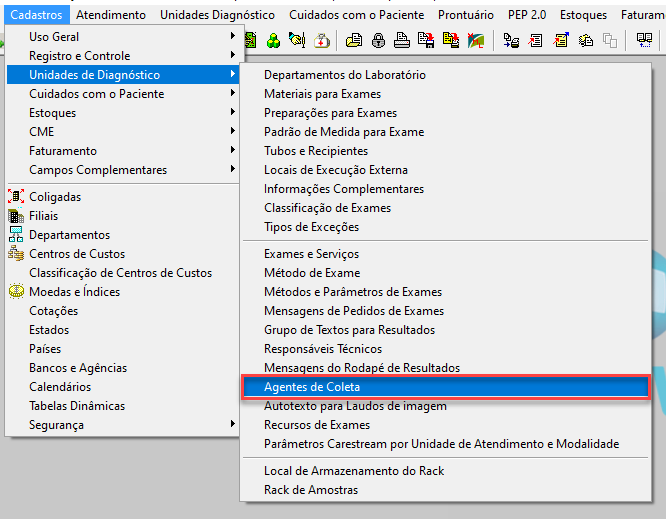Open the PEP 2.0 menu
Viewport: 666px width, 519px height.
pyautogui.click(x=527, y=15)
